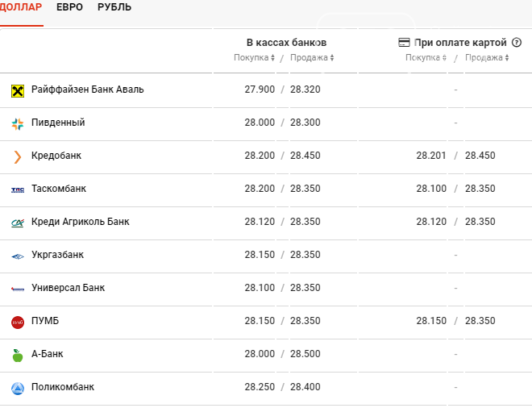This screenshot has height=408, width=532.
Task: Click the Кредобанк orange chevron logo
Action: [18, 156]
